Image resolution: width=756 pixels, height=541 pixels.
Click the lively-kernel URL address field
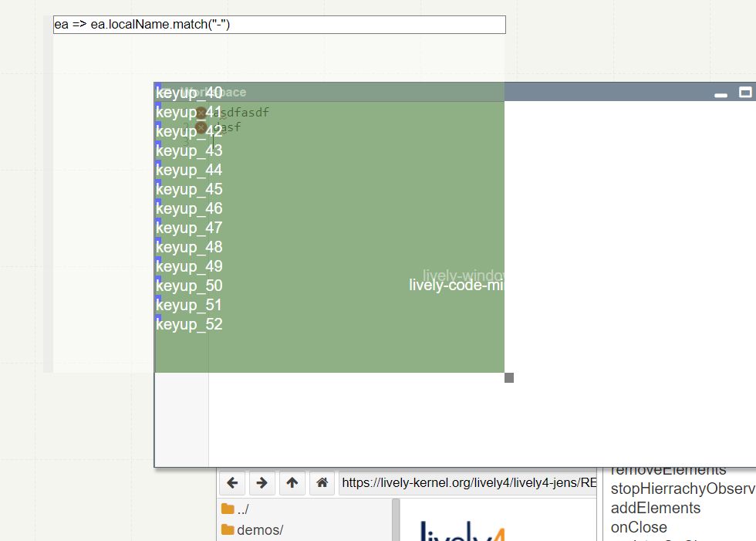pos(467,483)
